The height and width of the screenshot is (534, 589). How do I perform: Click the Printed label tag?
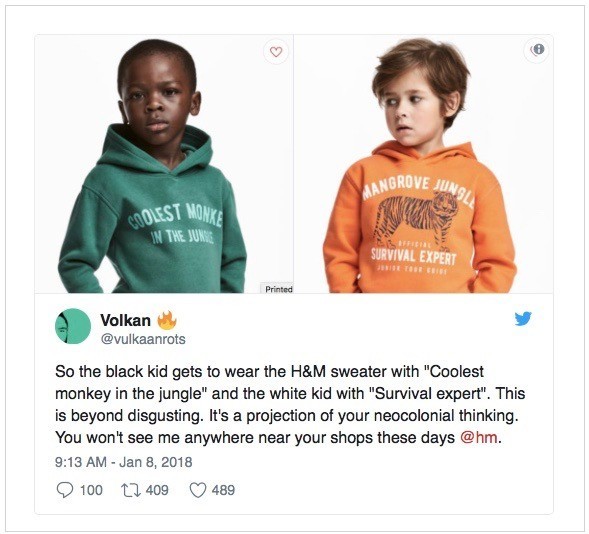click(x=278, y=289)
